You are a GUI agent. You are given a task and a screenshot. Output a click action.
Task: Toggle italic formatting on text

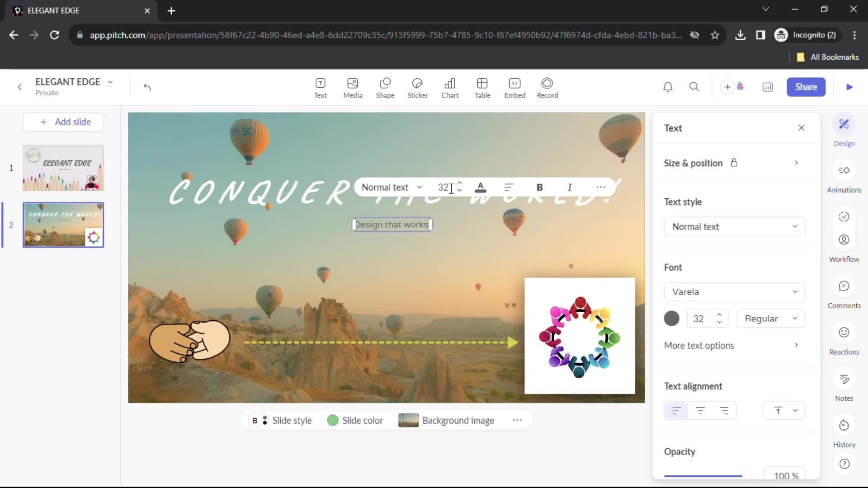click(x=569, y=187)
